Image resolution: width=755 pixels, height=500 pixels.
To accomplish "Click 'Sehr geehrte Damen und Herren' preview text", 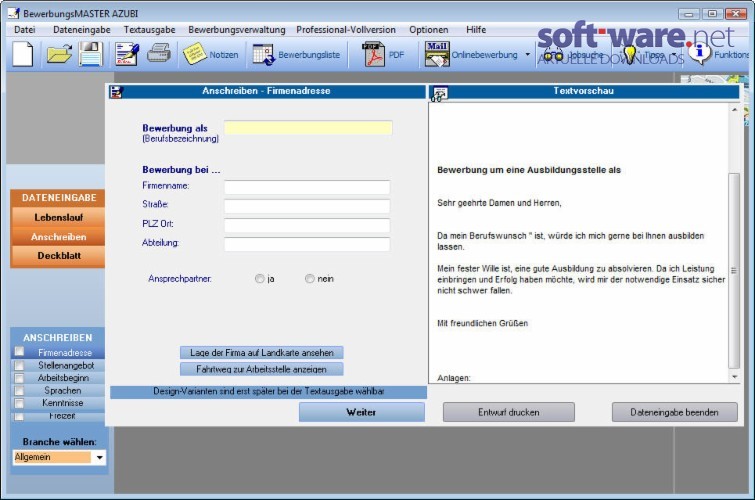I will (499, 203).
